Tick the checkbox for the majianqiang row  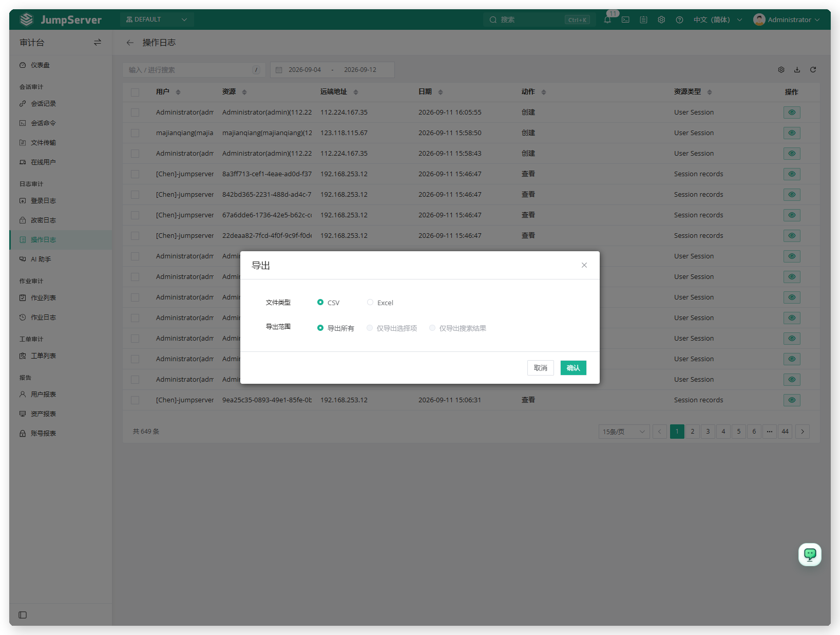tap(135, 133)
